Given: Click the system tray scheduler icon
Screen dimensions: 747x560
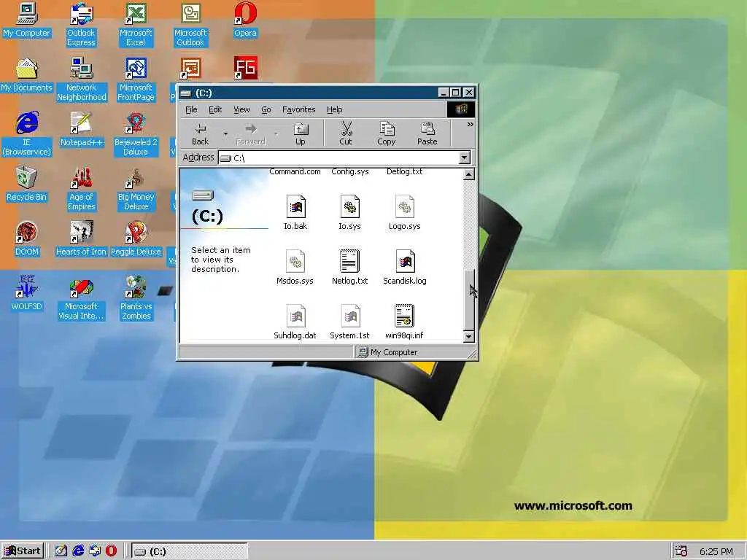Looking at the screenshot, I should pos(681,551).
